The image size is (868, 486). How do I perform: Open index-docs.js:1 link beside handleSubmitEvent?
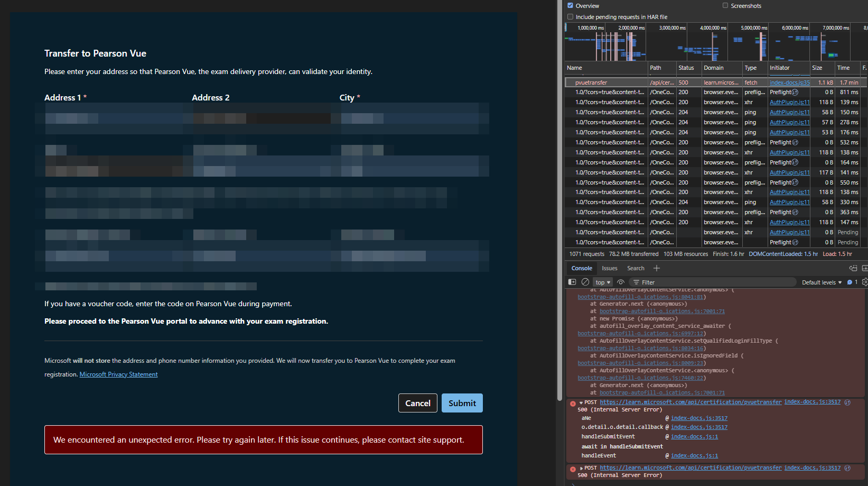click(694, 437)
